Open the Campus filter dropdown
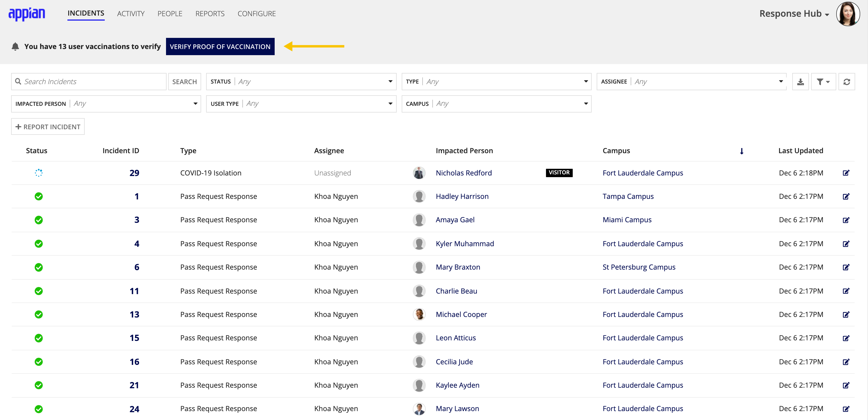868x420 pixels. [496, 104]
